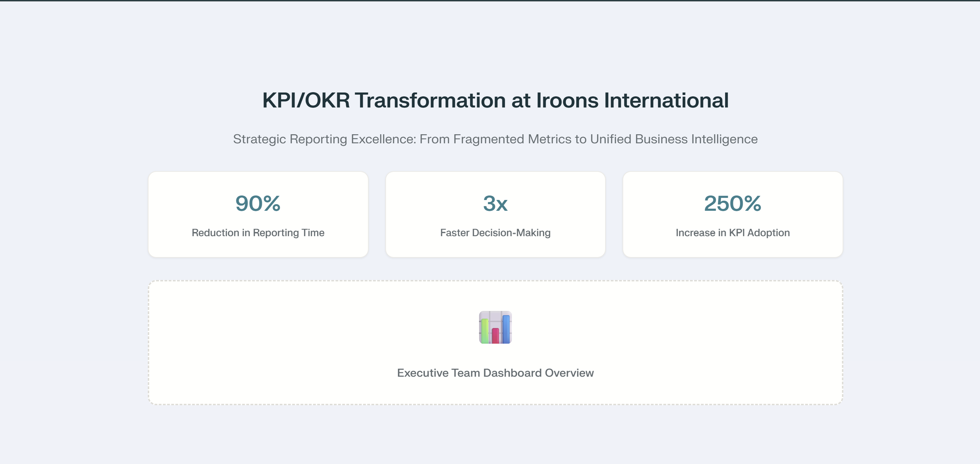
Task: Select the Increase in KPI Adoption label
Action: pyautogui.click(x=732, y=233)
